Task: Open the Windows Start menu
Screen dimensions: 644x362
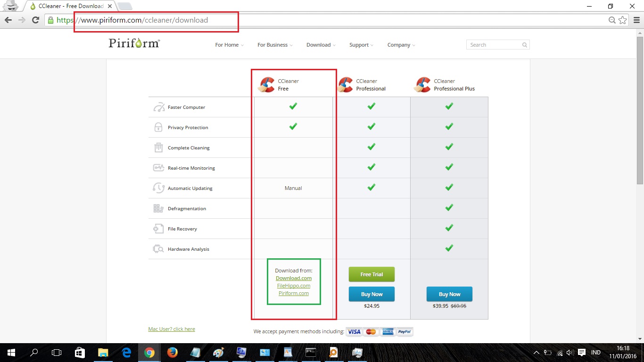Action: 11,353
